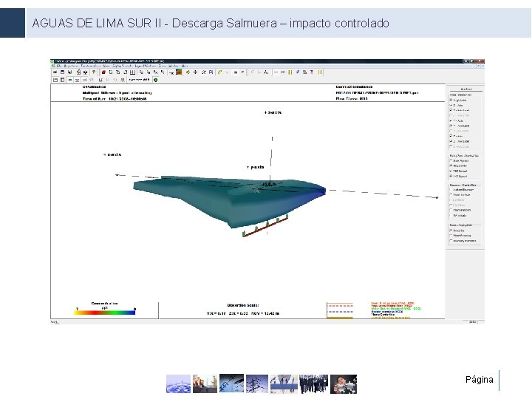Click the text field in second toolbar row
532x399 pixels.
140,80
